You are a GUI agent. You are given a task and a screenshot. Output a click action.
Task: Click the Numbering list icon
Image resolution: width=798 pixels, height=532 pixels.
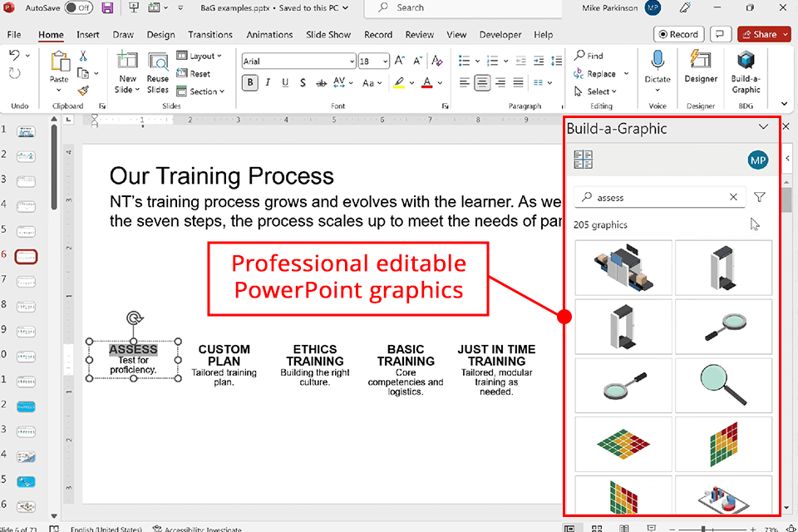click(492, 61)
